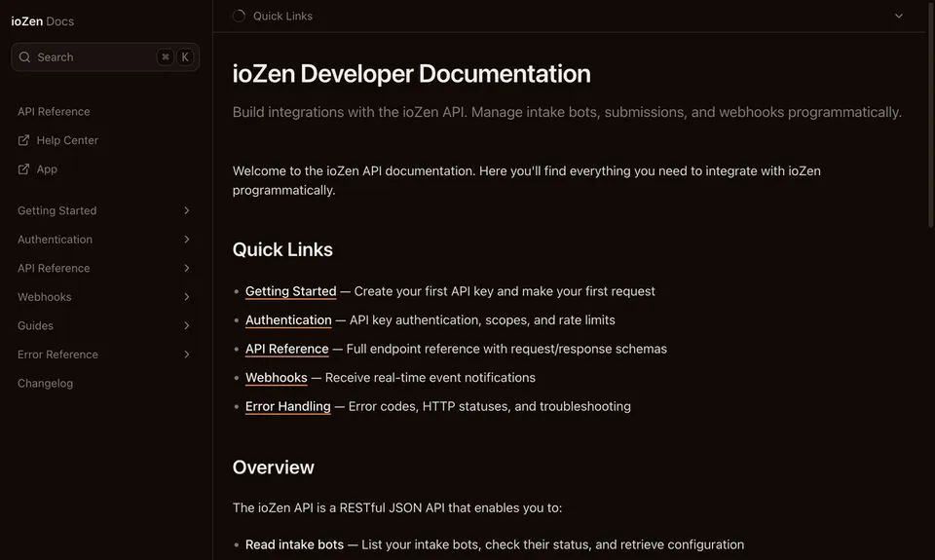Click the 'Read intake bots' bold text
Image resolution: width=935 pixels, height=560 pixels.
(294, 544)
